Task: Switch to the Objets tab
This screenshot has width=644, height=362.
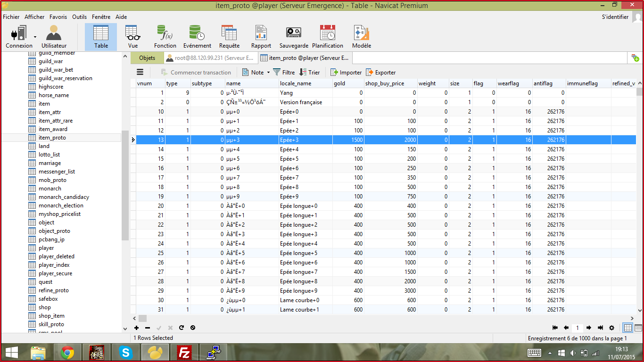Action: coord(147,58)
